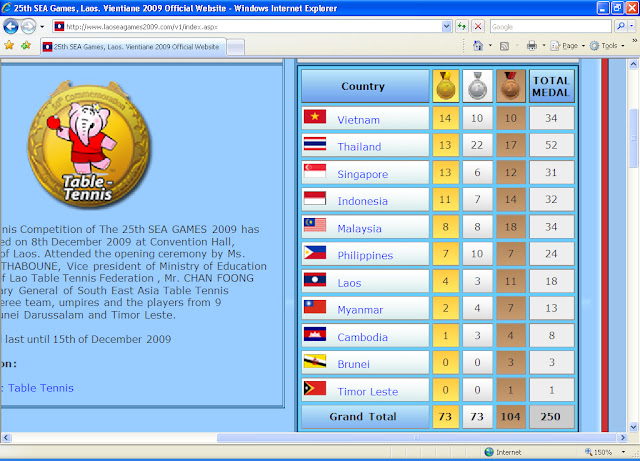
Task: Expand the address bar history dropdown
Action: (446, 27)
